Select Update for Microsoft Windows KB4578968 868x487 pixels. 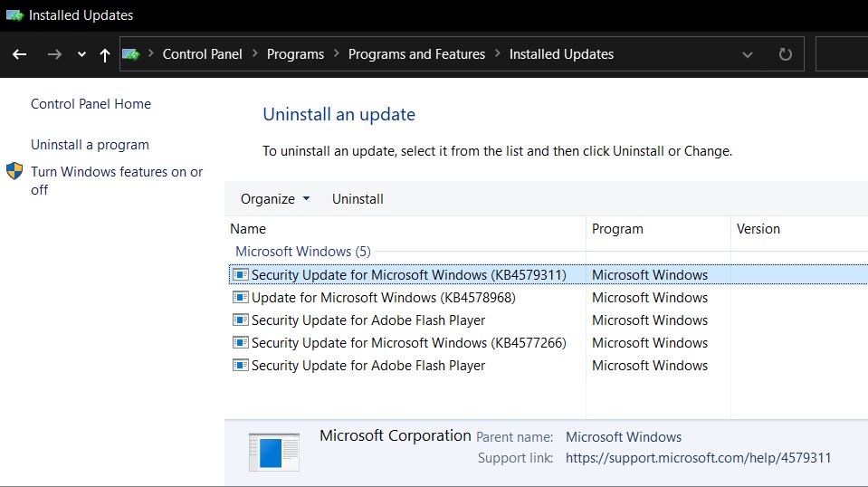(383, 298)
